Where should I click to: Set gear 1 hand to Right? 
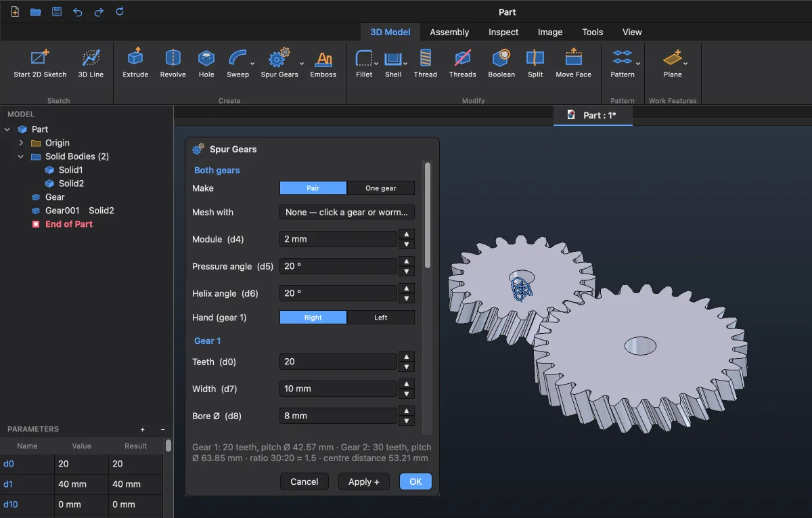tap(313, 318)
